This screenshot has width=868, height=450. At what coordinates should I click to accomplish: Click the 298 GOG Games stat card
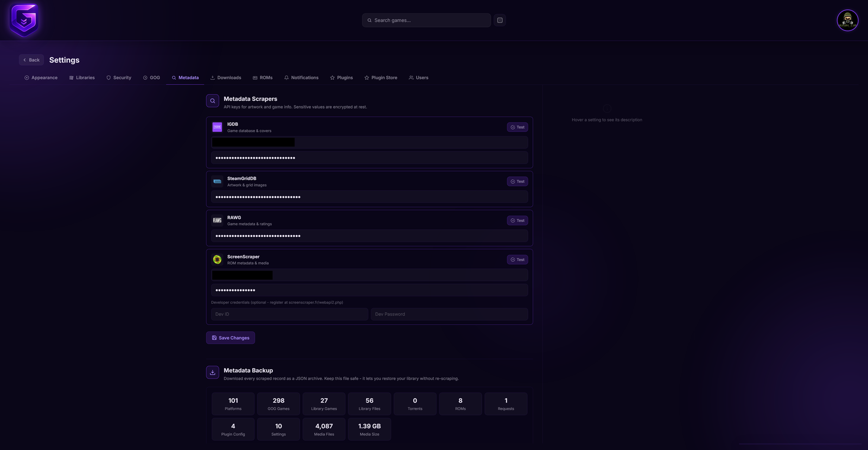tap(278, 404)
